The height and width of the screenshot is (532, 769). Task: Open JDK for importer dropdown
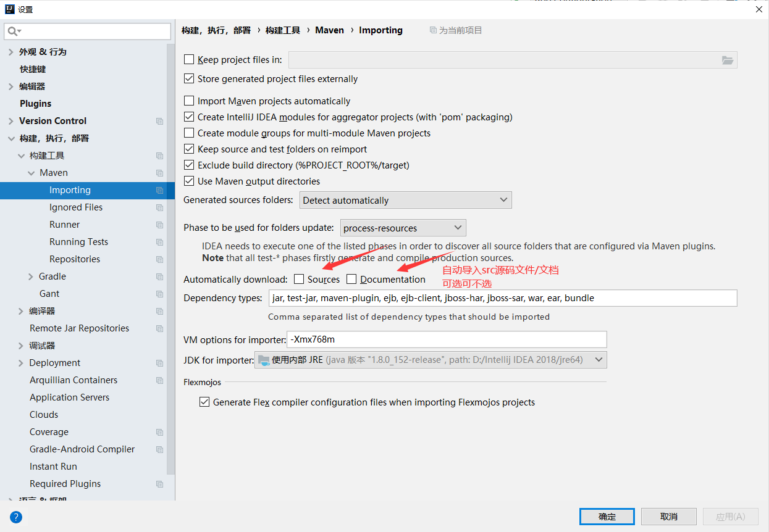[431, 360]
